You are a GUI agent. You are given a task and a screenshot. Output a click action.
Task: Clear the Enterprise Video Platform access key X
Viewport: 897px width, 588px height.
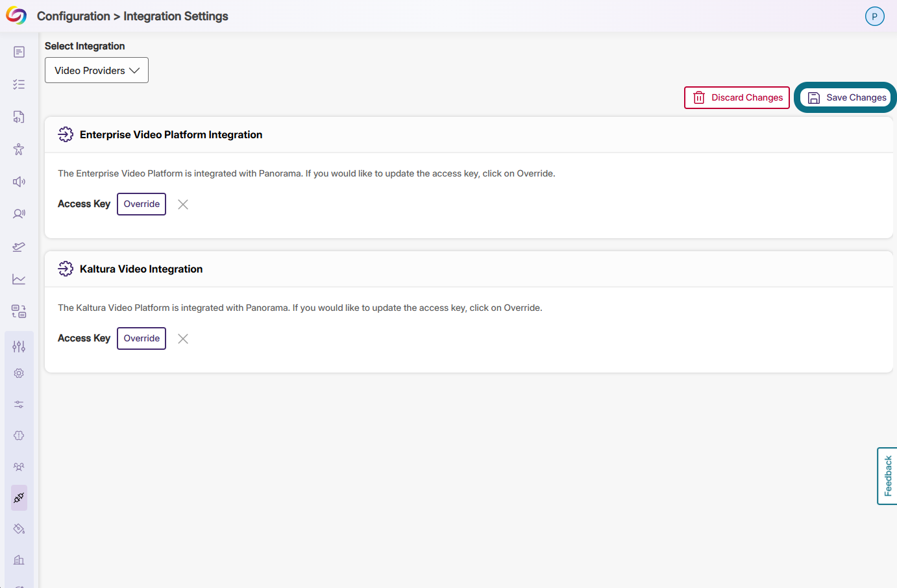pos(183,204)
